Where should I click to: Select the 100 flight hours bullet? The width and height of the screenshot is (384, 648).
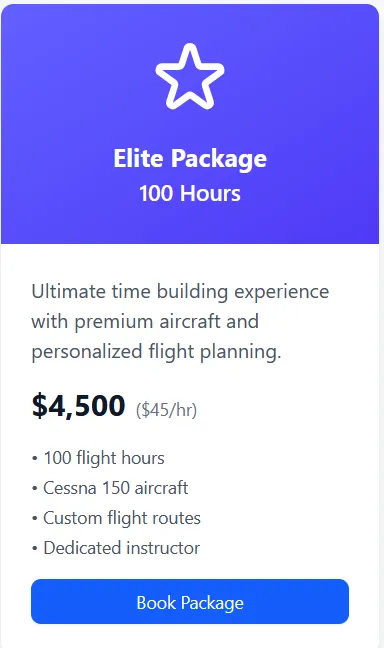click(98, 458)
